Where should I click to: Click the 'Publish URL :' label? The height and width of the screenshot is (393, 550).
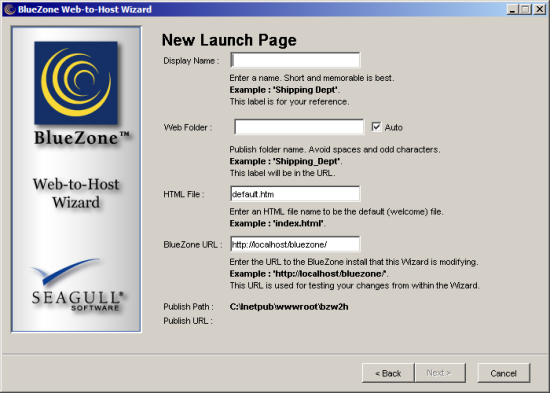pyautogui.click(x=188, y=321)
